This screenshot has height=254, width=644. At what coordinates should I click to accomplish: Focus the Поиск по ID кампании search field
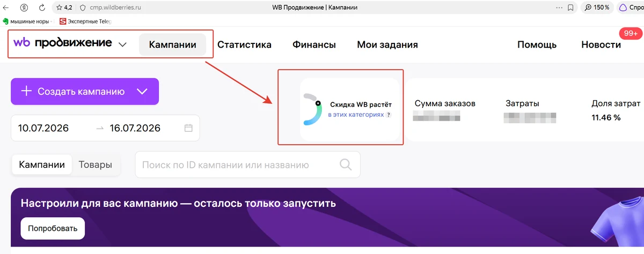tap(247, 165)
